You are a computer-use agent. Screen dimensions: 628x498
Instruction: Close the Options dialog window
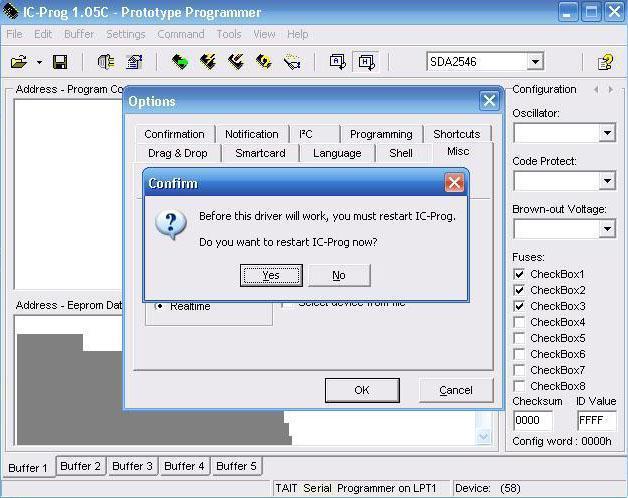(489, 101)
